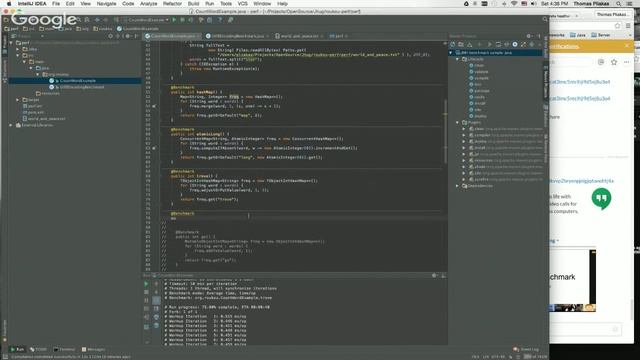Open the Build menu
This screenshot has height=360, width=640.
[193, 4]
